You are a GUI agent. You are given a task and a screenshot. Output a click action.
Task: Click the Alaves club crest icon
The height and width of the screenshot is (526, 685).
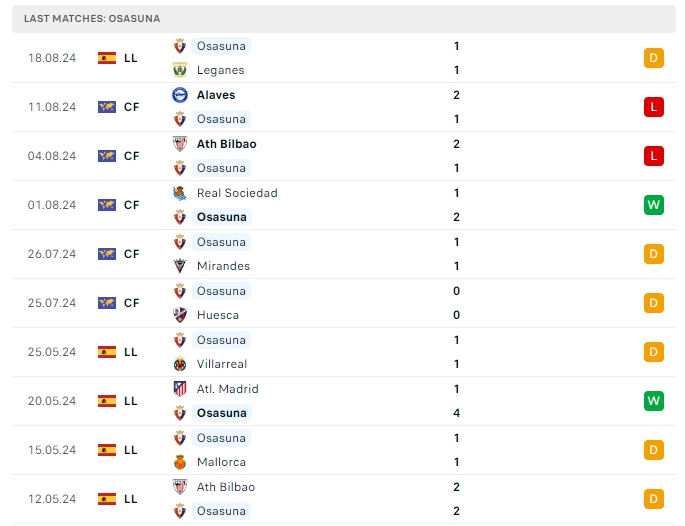[180, 95]
